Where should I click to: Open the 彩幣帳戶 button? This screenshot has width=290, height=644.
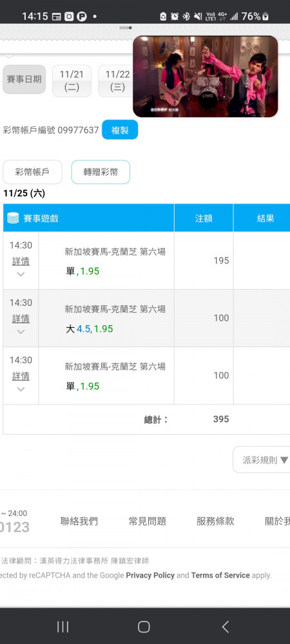click(32, 172)
